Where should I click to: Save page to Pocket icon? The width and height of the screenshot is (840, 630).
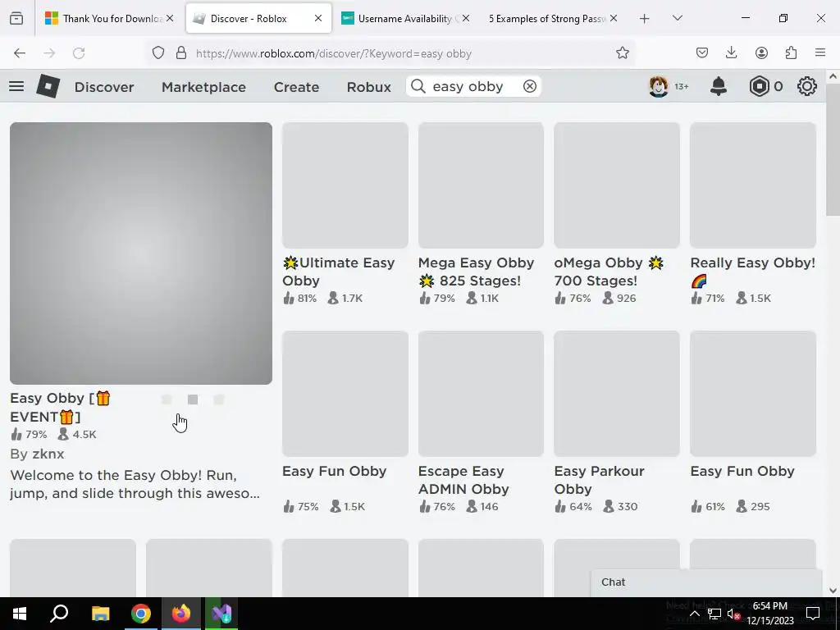tap(702, 53)
